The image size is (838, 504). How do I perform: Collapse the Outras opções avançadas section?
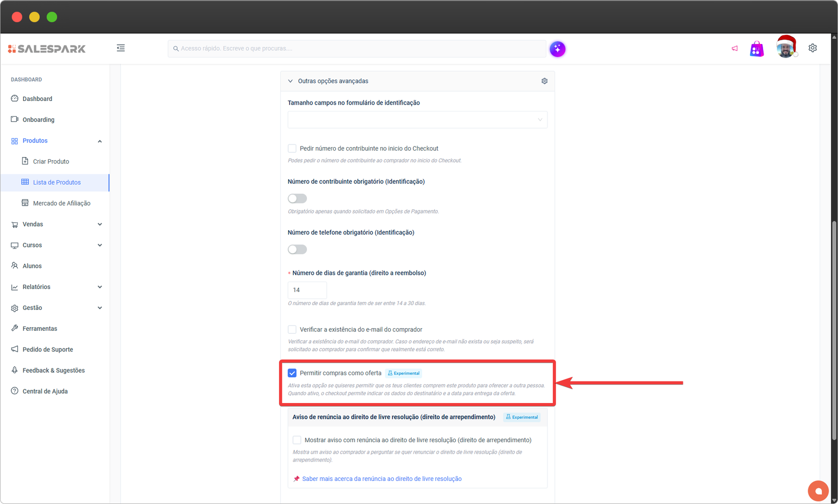point(291,81)
